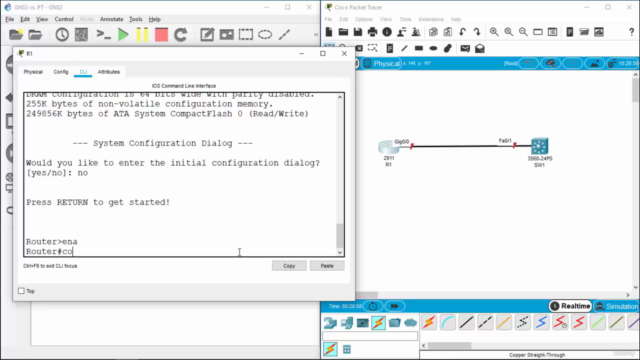Select the orange fiber cable
Image resolution: width=640 pixels, height=360 pixels.
pyautogui.click(x=504, y=322)
